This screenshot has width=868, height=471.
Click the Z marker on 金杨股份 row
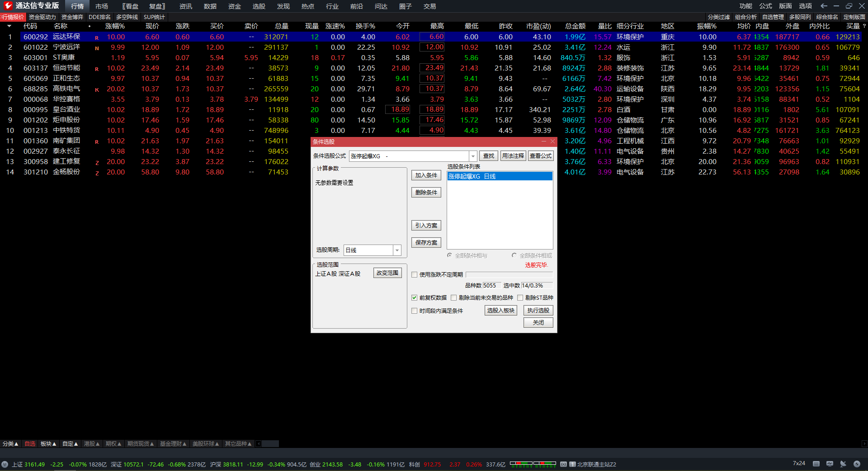(97, 173)
